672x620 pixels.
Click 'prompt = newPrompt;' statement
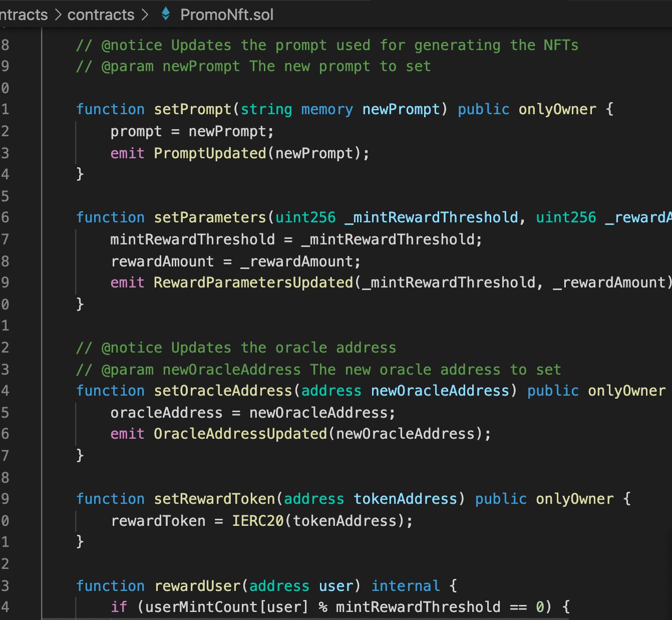(192, 131)
